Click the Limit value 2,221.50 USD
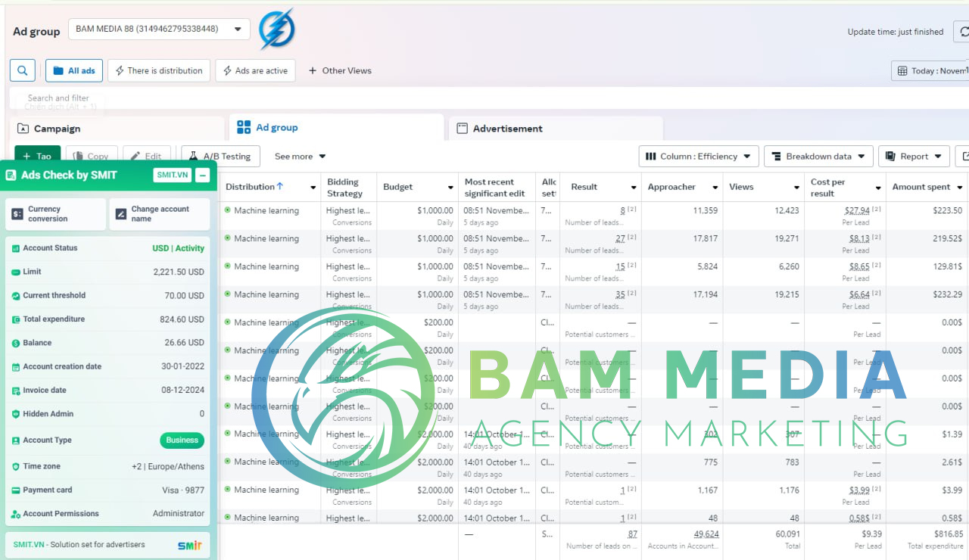969x560 pixels. (179, 272)
